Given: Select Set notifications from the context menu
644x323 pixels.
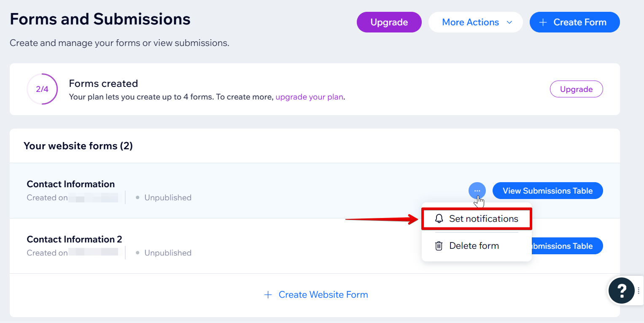Looking at the screenshot, I should pyautogui.click(x=483, y=219).
